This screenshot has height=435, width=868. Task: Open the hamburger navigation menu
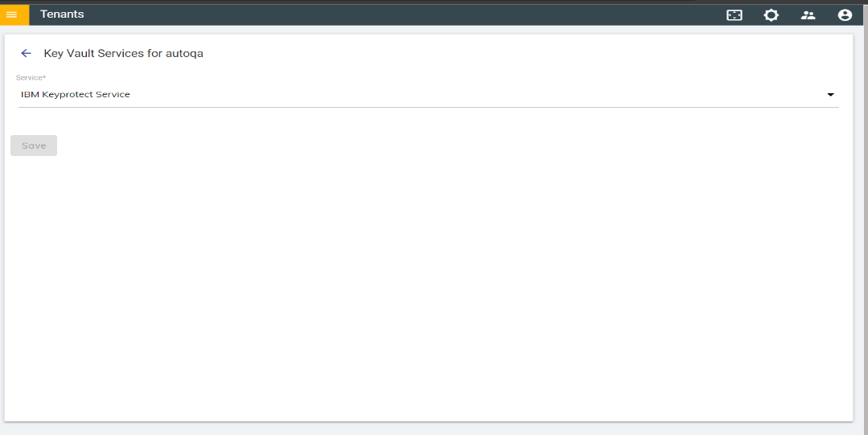coord(12,14)
